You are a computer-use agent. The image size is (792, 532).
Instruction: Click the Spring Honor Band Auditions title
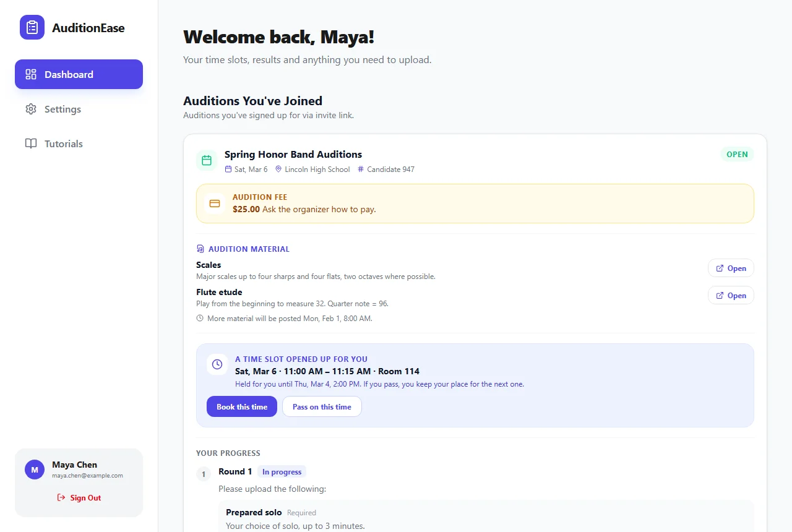click(293, 154)
